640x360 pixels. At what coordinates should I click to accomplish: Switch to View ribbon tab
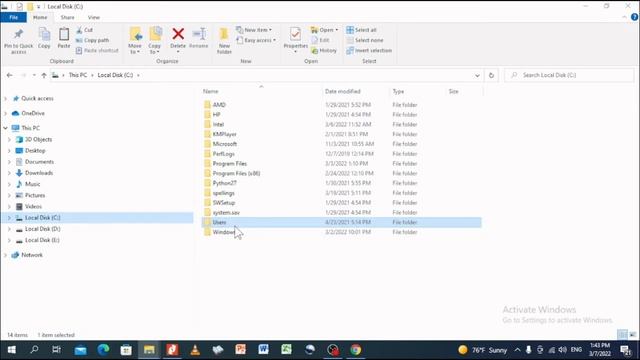[93, 17]
